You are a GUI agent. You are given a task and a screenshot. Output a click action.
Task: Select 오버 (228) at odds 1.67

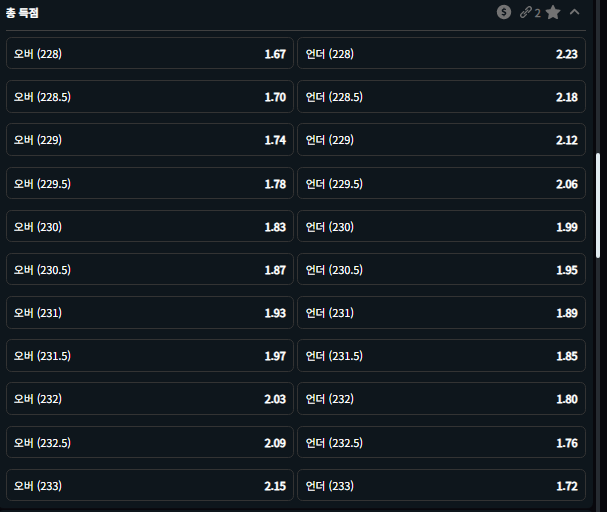[x=150, y=54]
